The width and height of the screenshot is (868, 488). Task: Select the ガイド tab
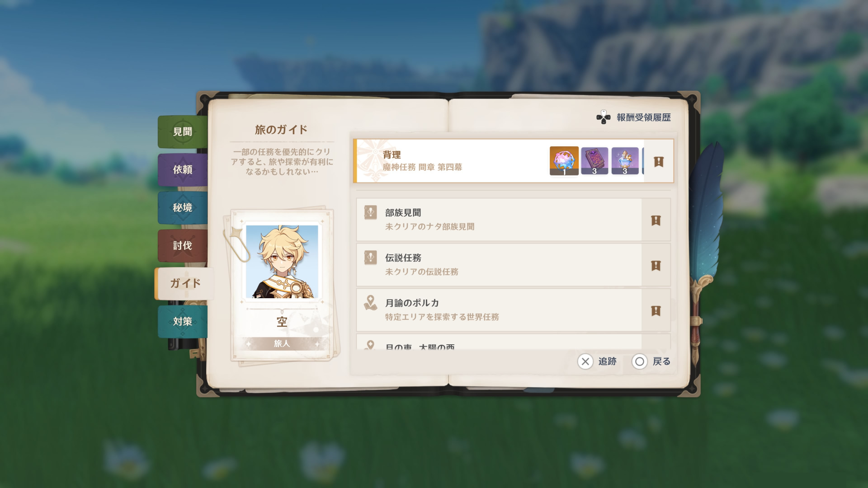tap(184, 283)
